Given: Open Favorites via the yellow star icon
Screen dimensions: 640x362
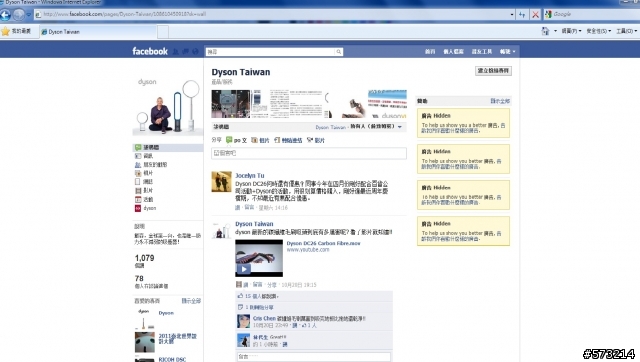Looking at the screenshot, I should [5, 31].
